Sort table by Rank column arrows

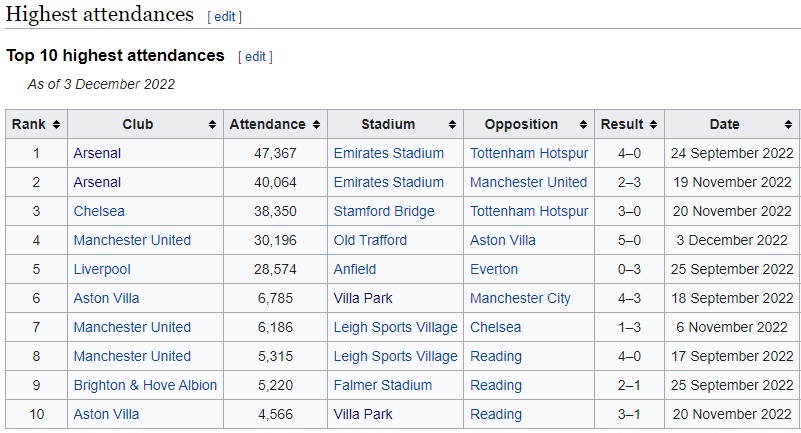[x=56, y=125]
